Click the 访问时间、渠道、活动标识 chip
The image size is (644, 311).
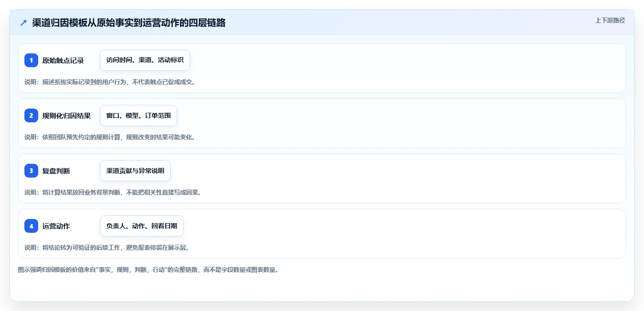(145, 60)
